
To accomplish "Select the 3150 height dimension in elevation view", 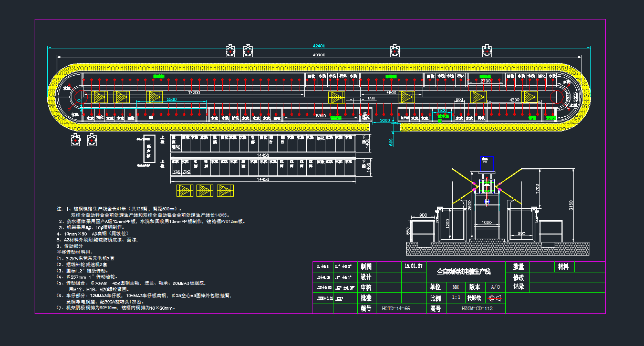I will (x=570, y=206).
